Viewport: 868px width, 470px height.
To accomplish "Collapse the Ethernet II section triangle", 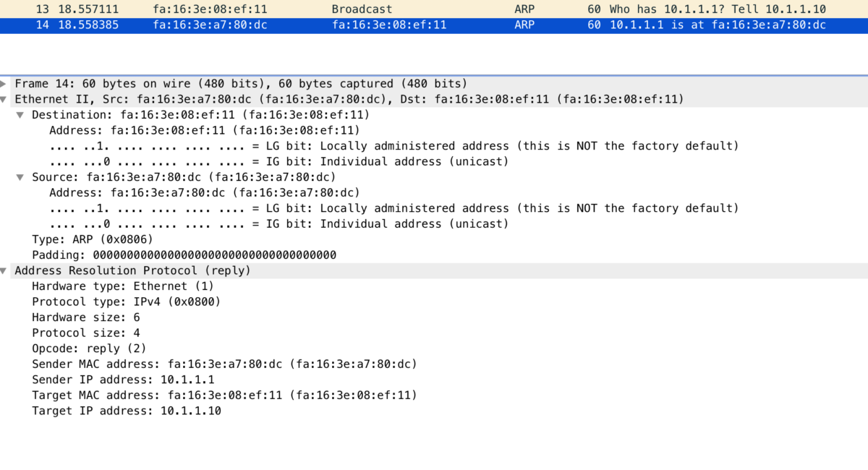I will point(4,99).
